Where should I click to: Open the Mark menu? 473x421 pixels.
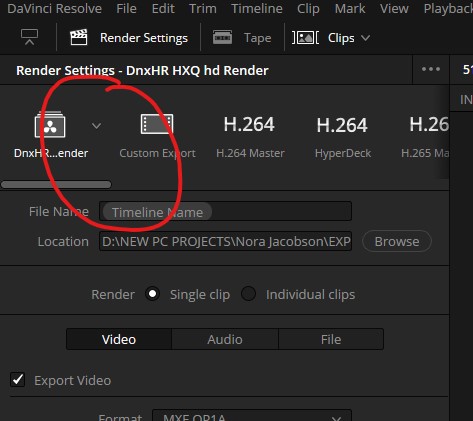pyautogui.click(x=350, y=9)
